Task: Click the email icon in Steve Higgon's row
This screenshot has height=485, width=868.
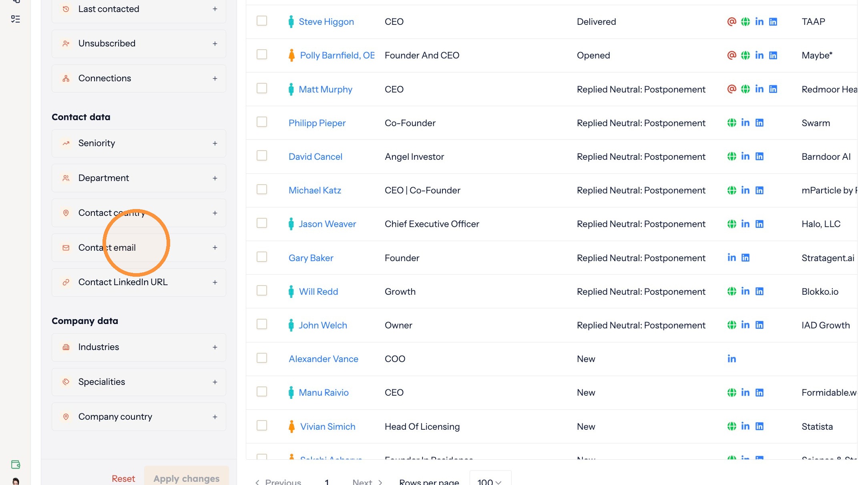Action: coord(731,22)
